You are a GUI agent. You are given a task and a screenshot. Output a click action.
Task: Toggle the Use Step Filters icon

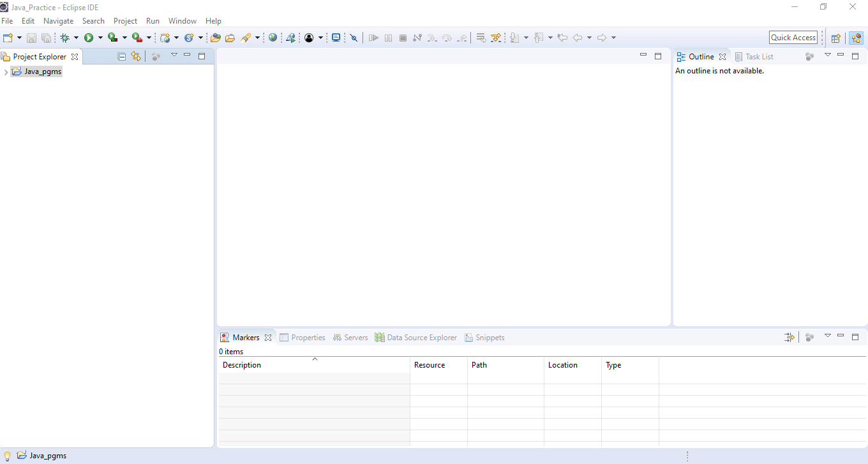click(496, 38)
